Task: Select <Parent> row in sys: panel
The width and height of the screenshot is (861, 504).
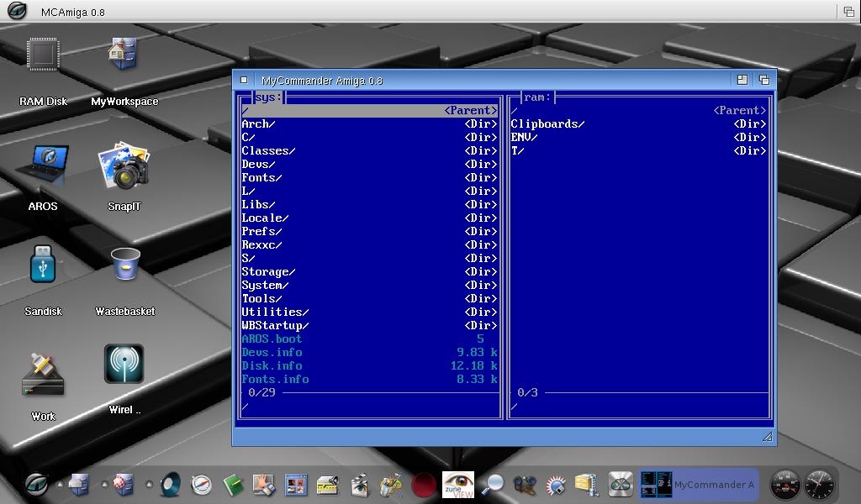Action: (x=370, y=111)
